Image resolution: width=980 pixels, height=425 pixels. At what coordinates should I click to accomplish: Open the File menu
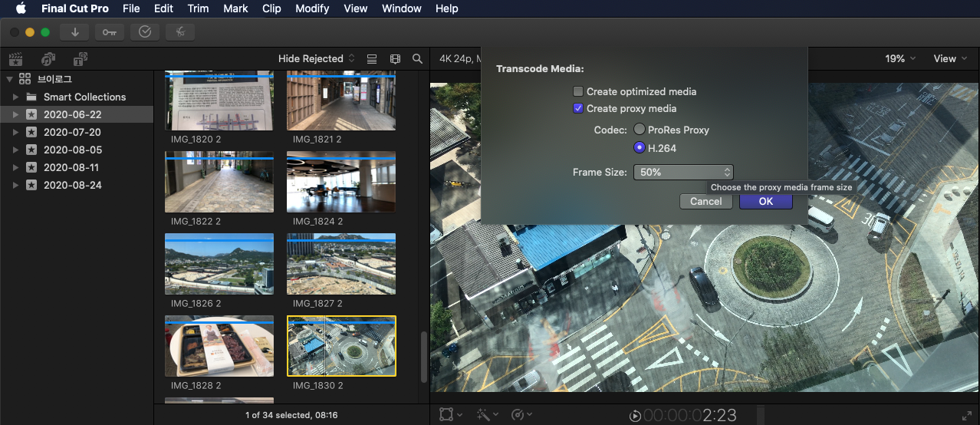coord(131,8)
